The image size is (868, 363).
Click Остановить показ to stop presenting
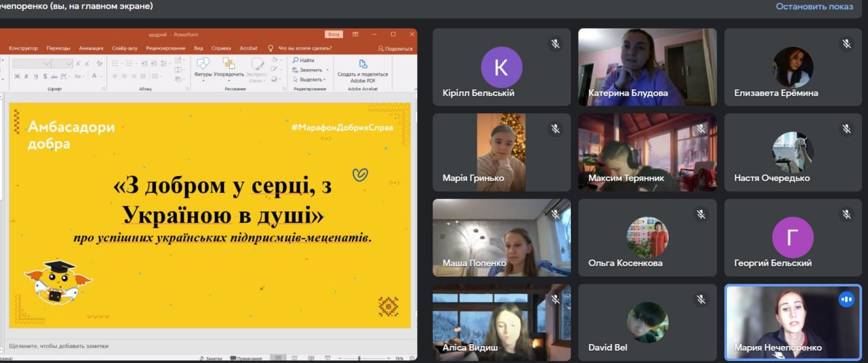tap(814, 6)
